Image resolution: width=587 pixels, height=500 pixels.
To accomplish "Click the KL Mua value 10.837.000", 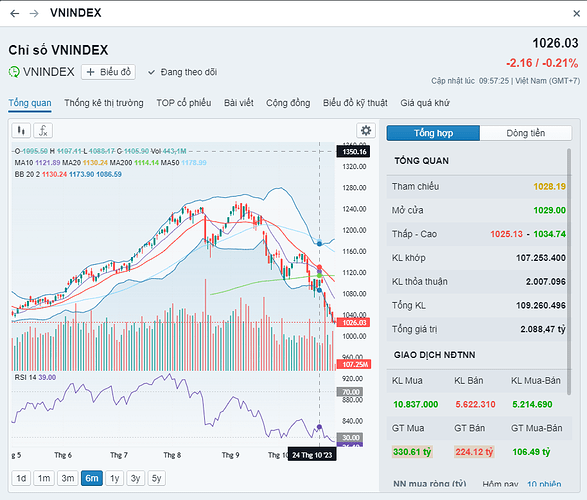I will 416,404.
